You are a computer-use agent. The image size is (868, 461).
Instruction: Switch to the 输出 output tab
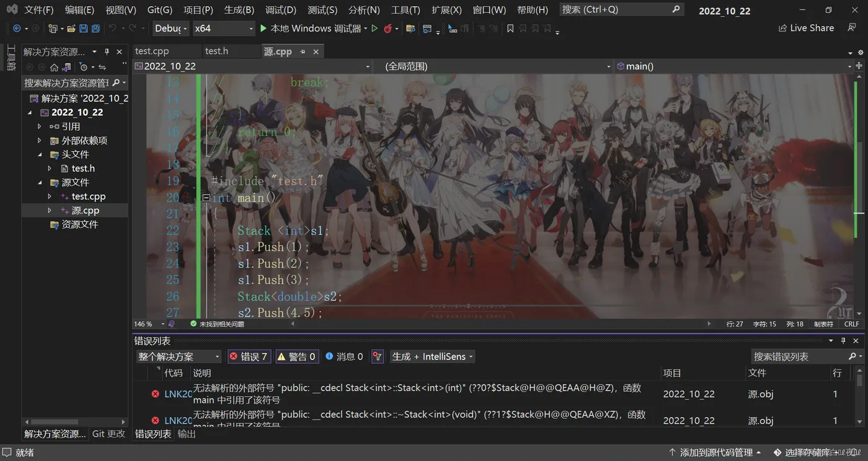coord(187,434)
